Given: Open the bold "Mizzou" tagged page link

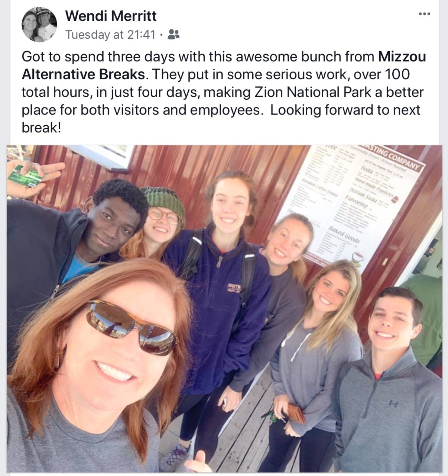Looking at the screenshot, I should coord(402,57).
